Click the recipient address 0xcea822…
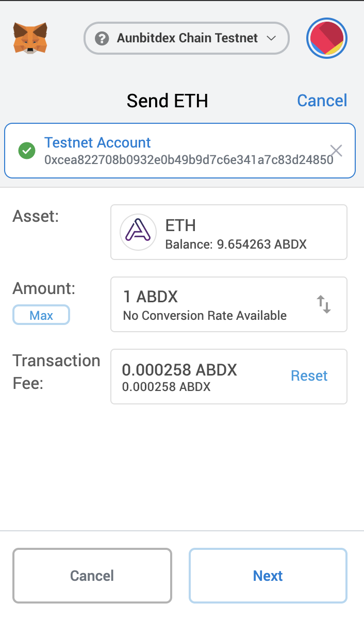Viewport: 364px width, 619px height. pos(189,160)
